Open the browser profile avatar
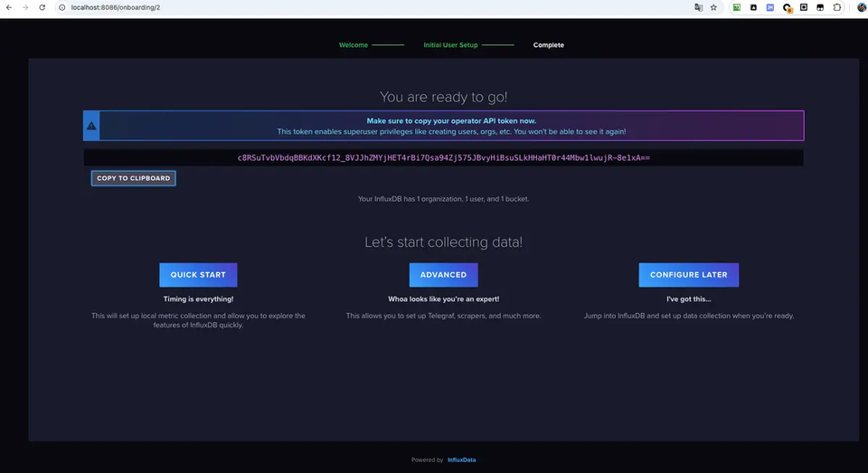The image size is (868, 473). point(862,7)
